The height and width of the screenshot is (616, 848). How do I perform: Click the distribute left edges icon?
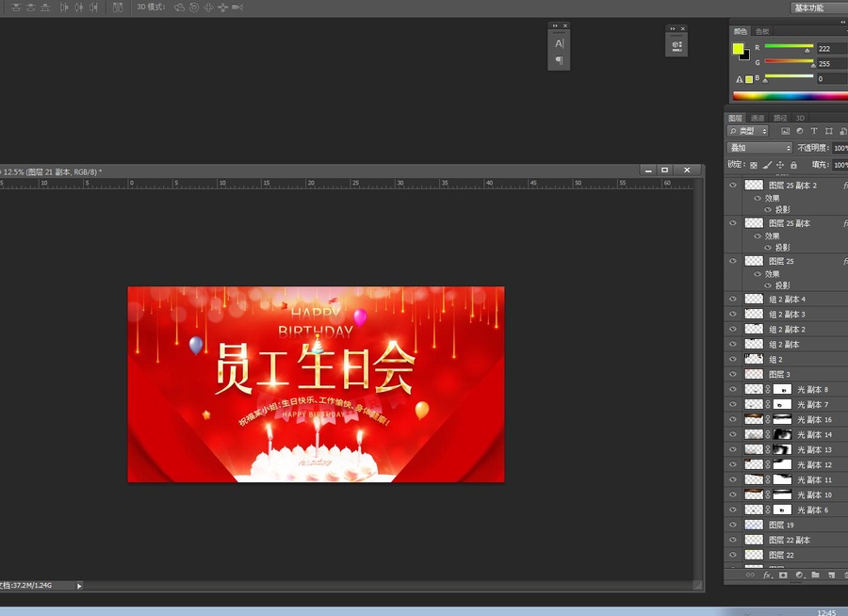click(x=64, y=8)
